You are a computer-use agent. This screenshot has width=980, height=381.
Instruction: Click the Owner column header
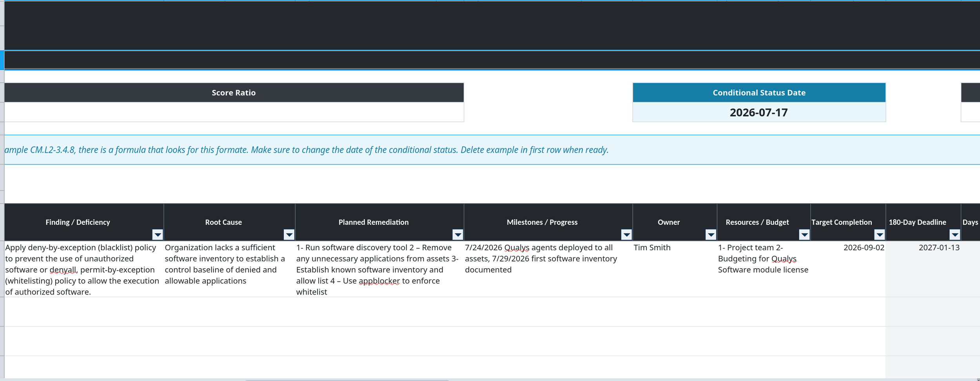pyautogui.click(x=675, y=222)
